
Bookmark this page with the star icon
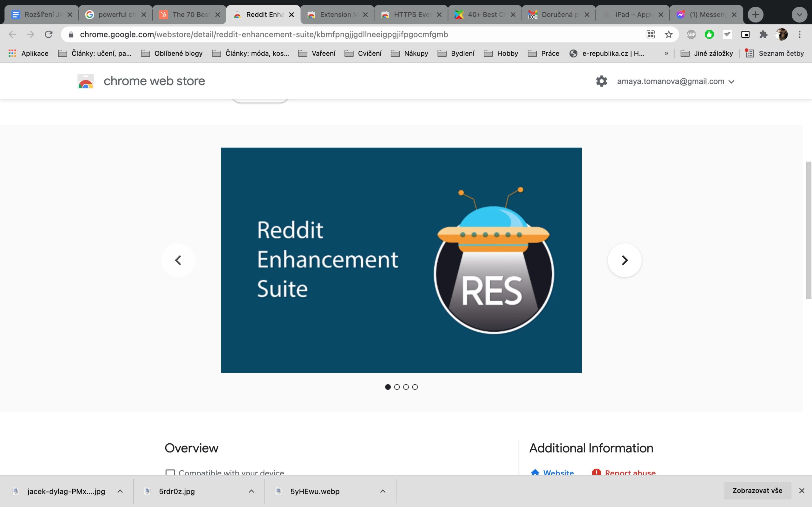tap(668, 34)
